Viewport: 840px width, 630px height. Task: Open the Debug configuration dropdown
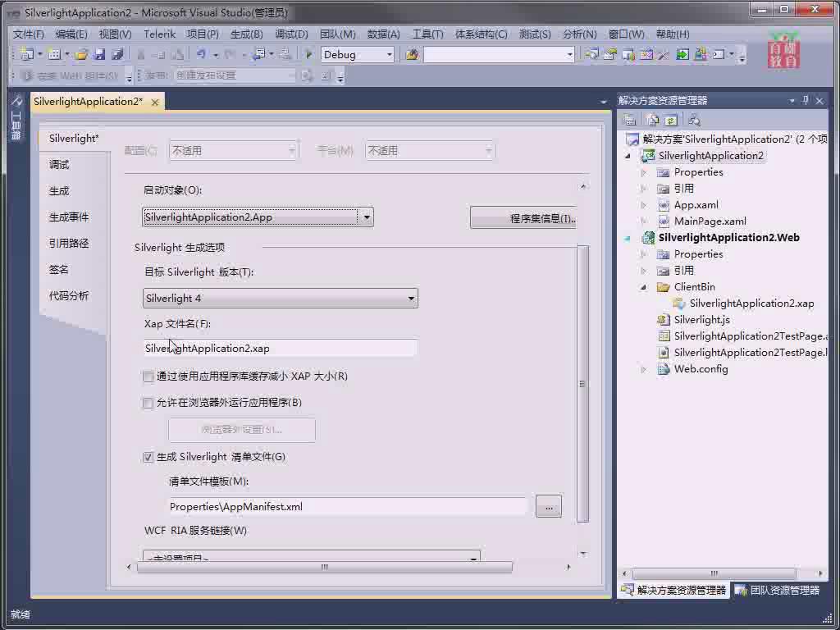(x=390, y=54)
